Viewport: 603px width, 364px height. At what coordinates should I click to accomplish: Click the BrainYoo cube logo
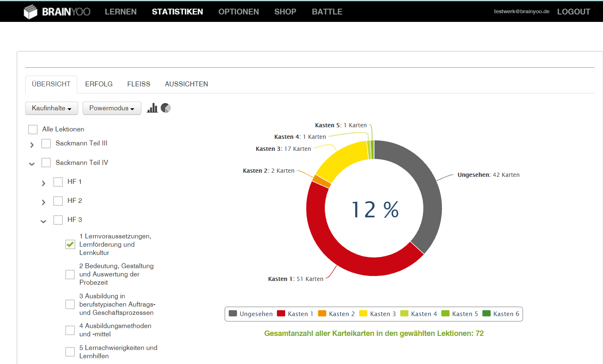click(x=31, y=12)
